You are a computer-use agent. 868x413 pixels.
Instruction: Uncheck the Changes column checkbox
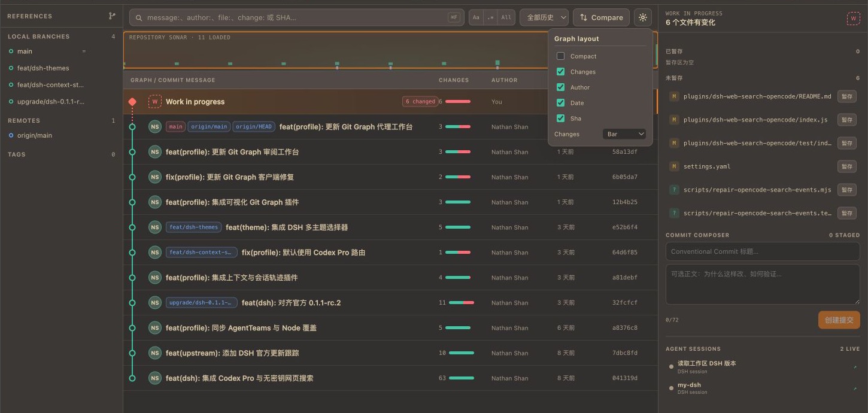click(x=560, y=72)
